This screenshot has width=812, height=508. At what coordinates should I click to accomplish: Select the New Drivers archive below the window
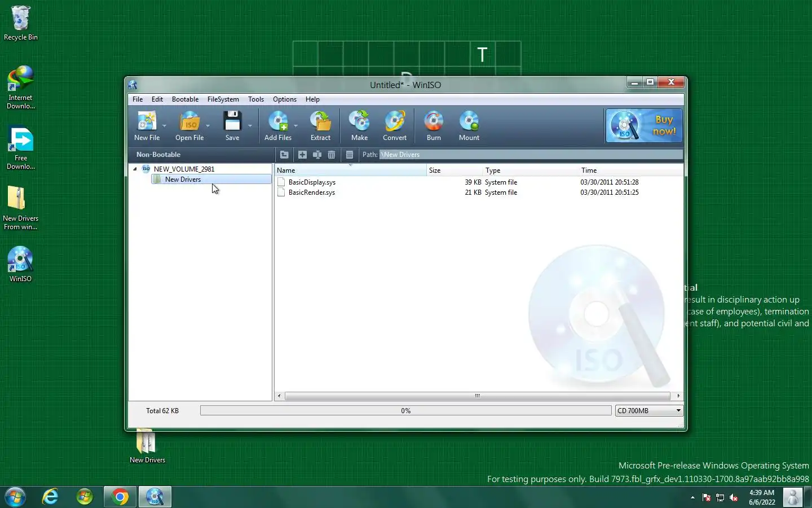pos(147,447)
